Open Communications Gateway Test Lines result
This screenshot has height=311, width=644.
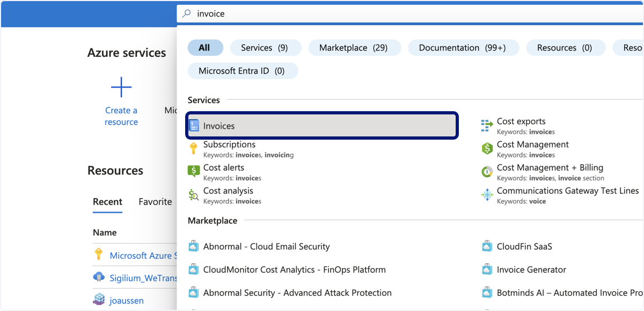568,191
